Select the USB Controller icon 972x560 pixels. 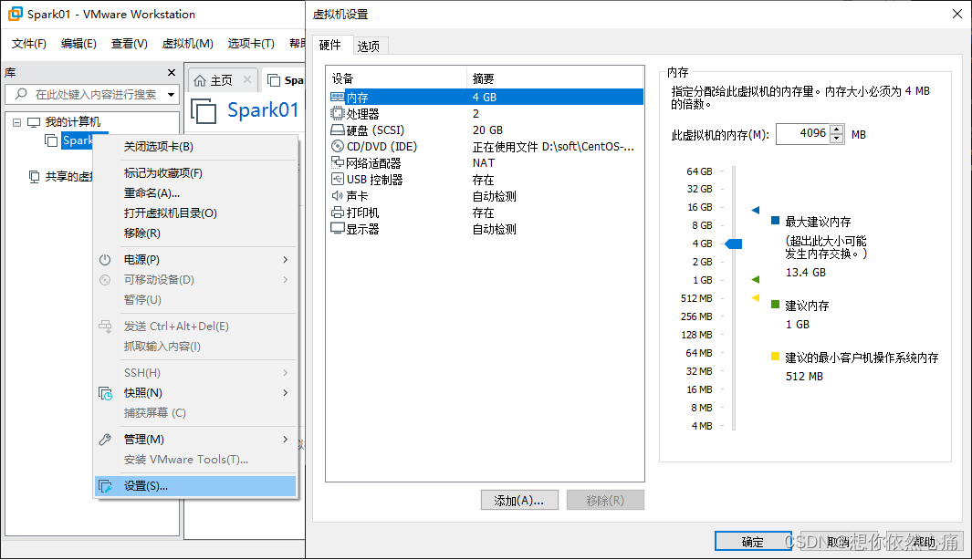337,180
